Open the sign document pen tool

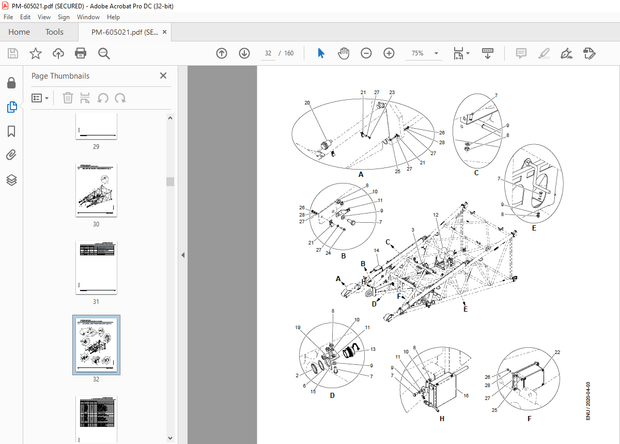[x=566, y=53]
